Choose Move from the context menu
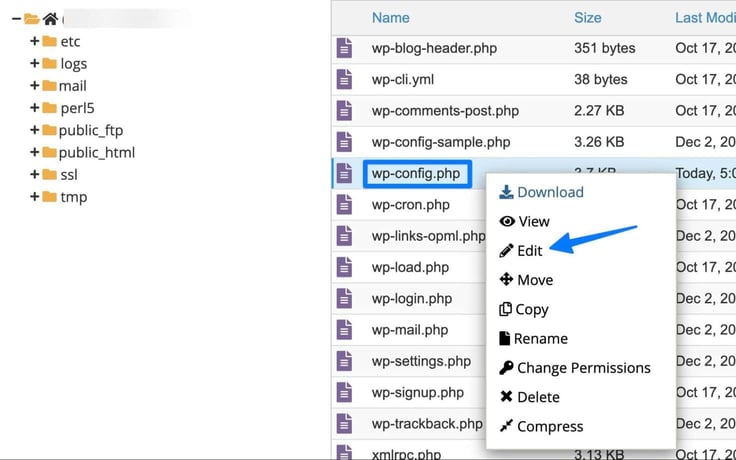The width and height of the screenshot is (736, 460). pos(526,280)
